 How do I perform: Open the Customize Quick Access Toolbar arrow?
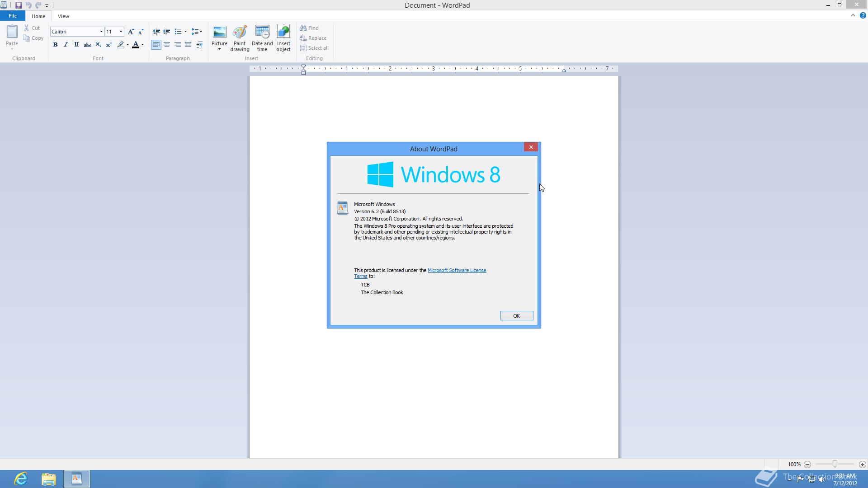coord(47,5)
